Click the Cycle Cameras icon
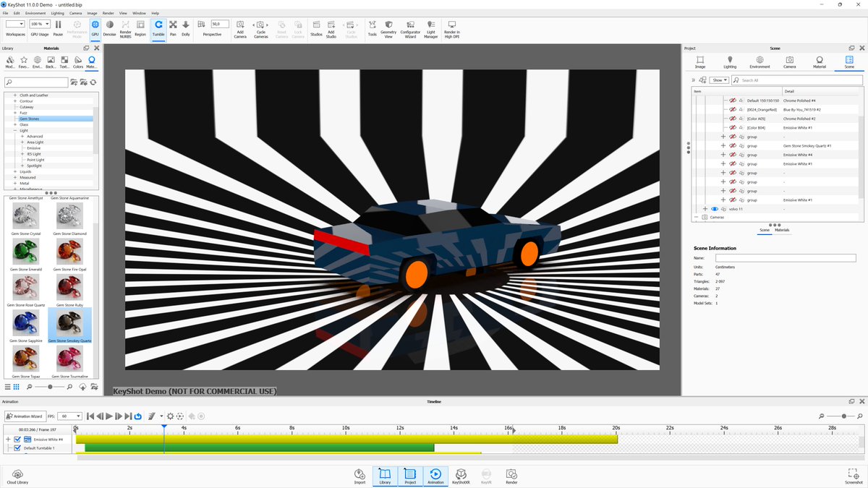Screen dimensions: 868x488 260,29
